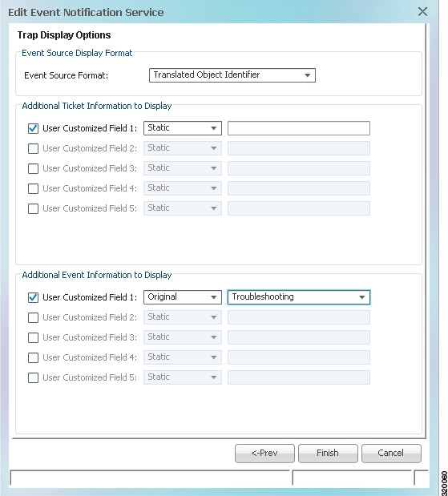
Task: Open the Original type dropdown for event field 1
Action: 183,297
